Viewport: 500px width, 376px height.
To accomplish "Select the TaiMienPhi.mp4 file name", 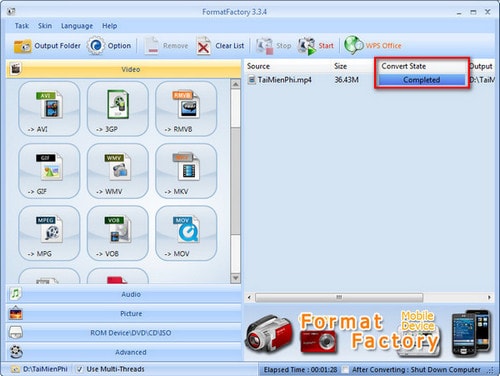I will point(284,80).
